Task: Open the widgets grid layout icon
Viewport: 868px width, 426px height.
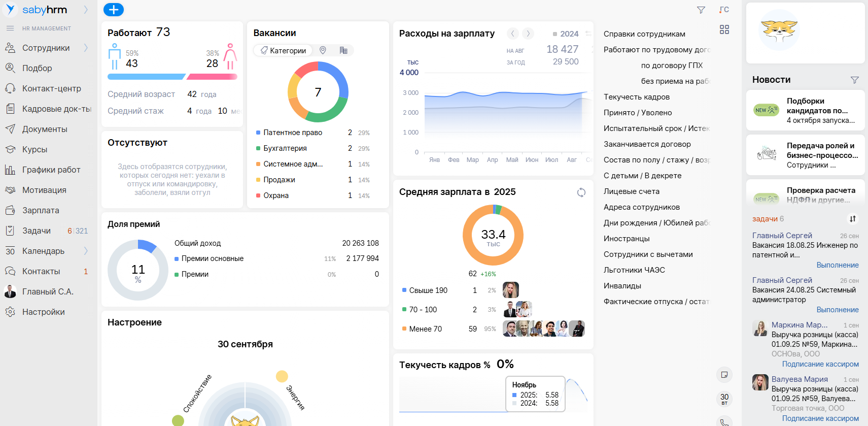Action: 724,30
